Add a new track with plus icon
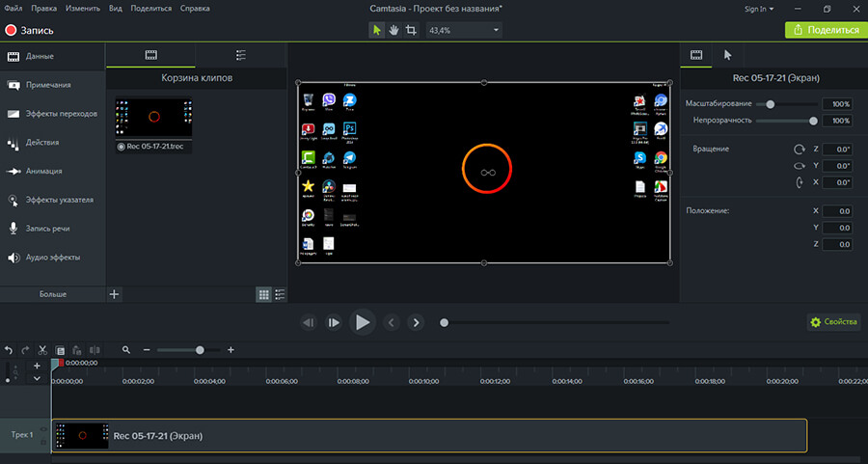The height and width of the screenshot is (464, 868). coord(37,366)
